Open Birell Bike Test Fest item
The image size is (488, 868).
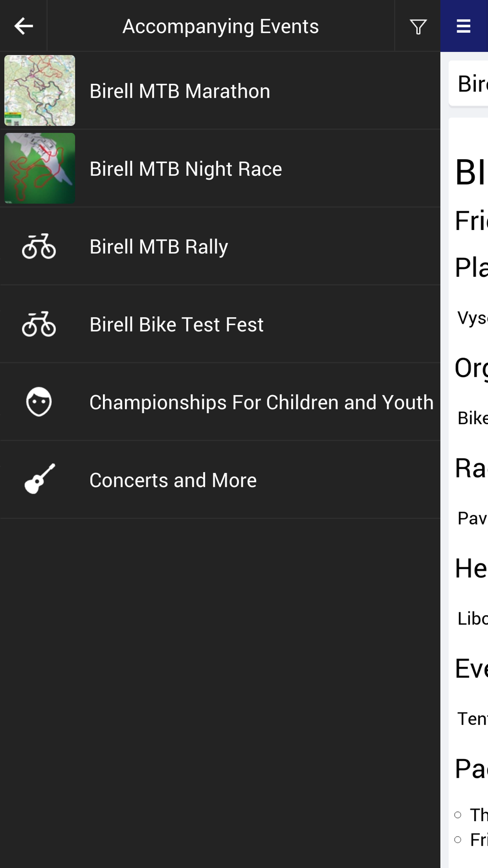click(220, 324)
